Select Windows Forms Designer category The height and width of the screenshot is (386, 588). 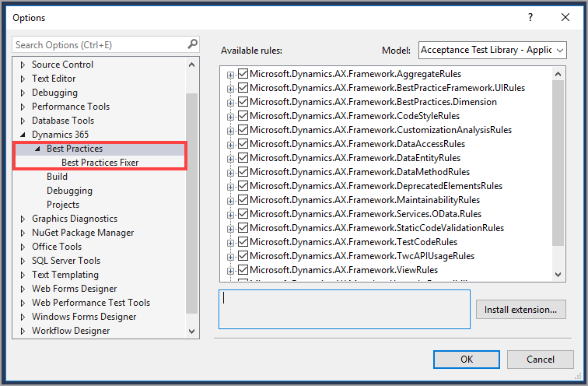[84, 317]
